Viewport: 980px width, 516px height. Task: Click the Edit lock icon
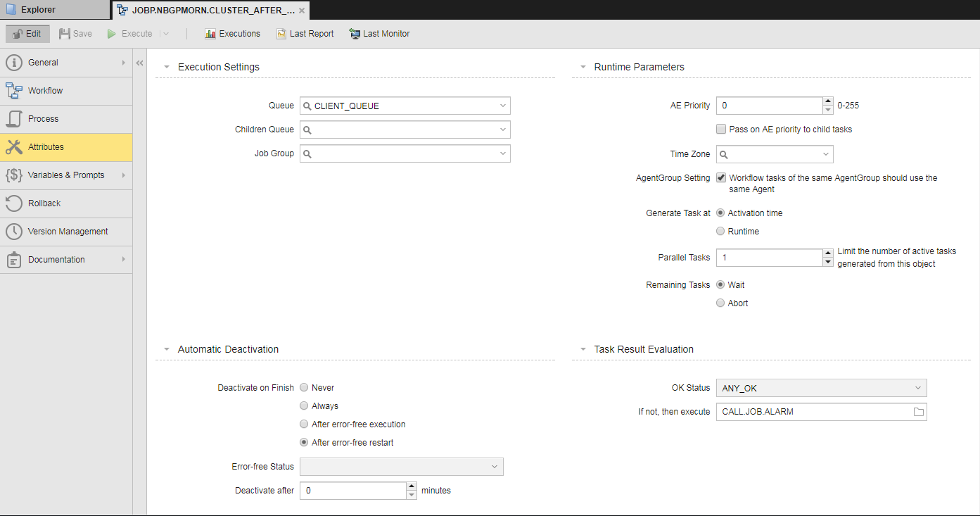coord(17,34)
